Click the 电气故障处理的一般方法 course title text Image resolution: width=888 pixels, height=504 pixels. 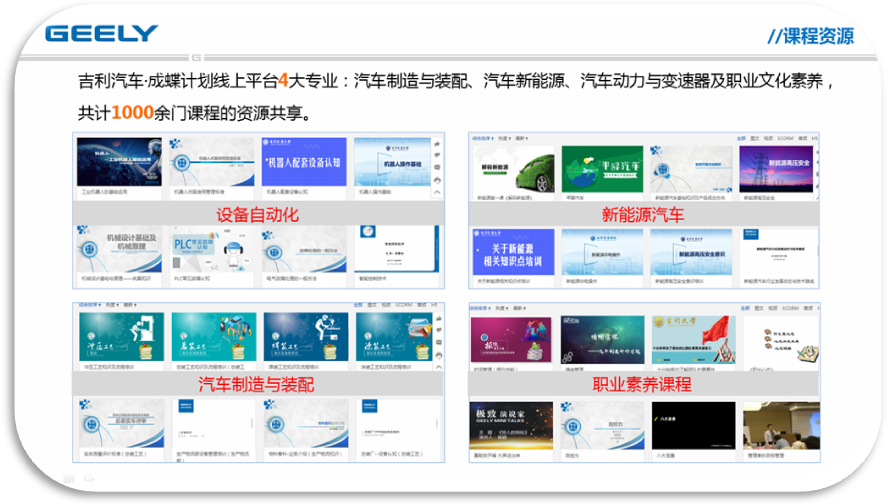292,279
